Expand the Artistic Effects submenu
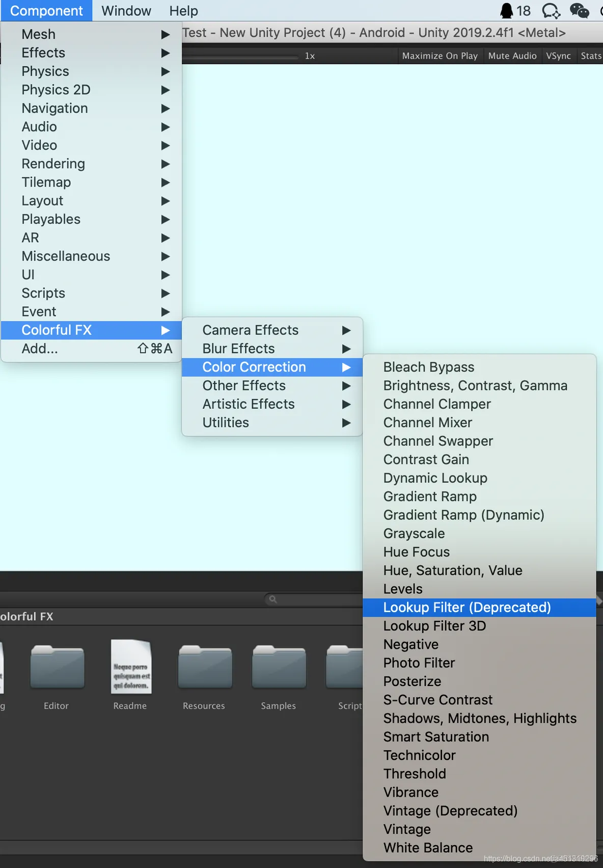Viewport: 603px width, 868px height. pyautogui.click(x=272, y=404)
